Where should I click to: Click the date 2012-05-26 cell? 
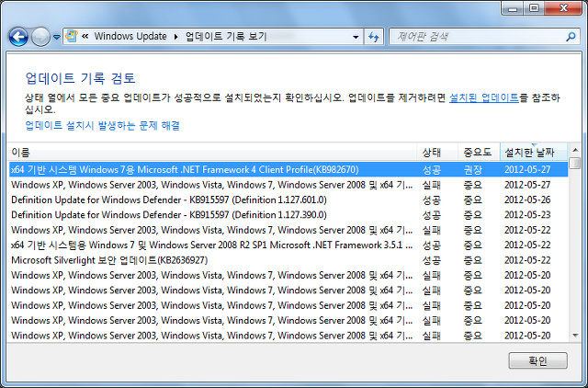[527, 200]
